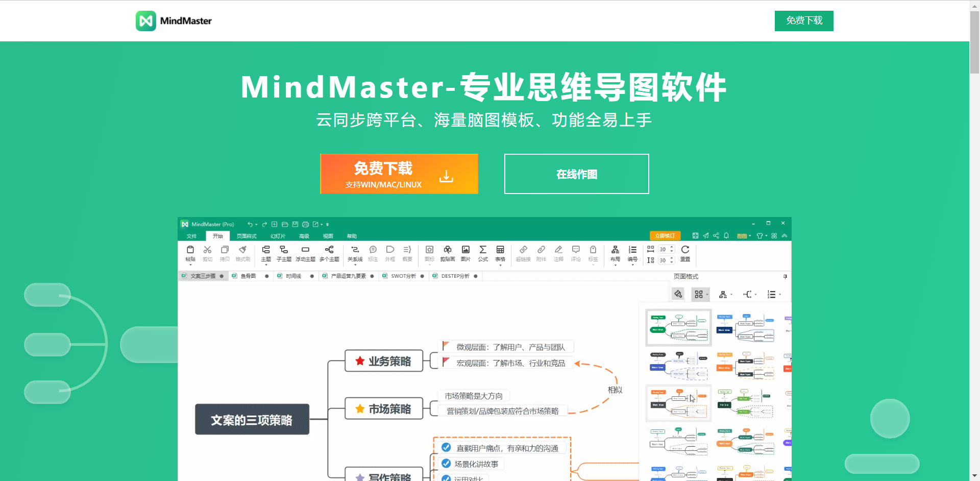Viewport: 980px width, 481px height.
Task: Switch to the 页面样式 ribbon tab
Action: pyautogui.click(x=247, y=236)
